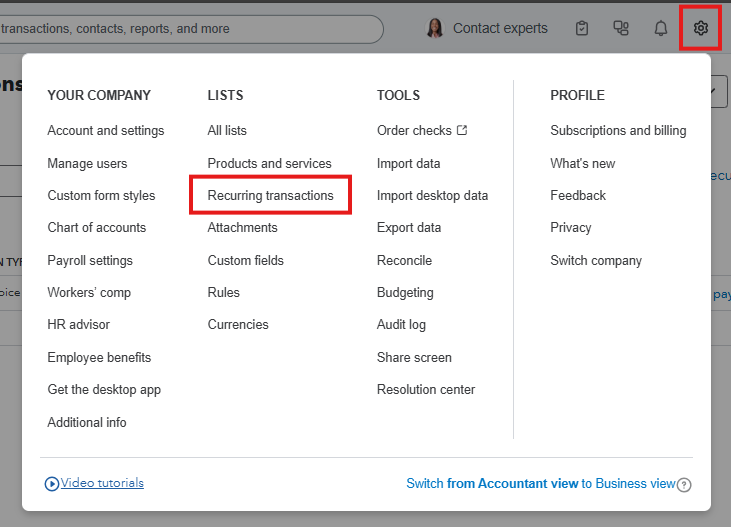Viewport: 731px width, 527px height.
Task: Click Switch company
Action: tap(596, 260)
